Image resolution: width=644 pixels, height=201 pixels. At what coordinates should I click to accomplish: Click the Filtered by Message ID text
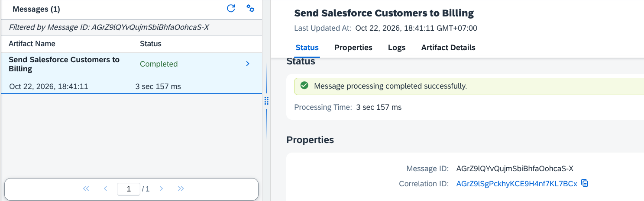109,27
